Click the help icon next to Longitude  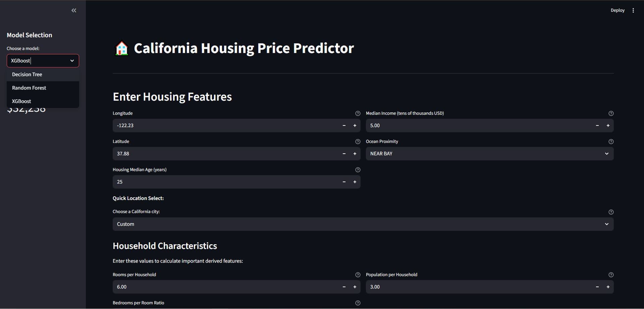point(358,113)
